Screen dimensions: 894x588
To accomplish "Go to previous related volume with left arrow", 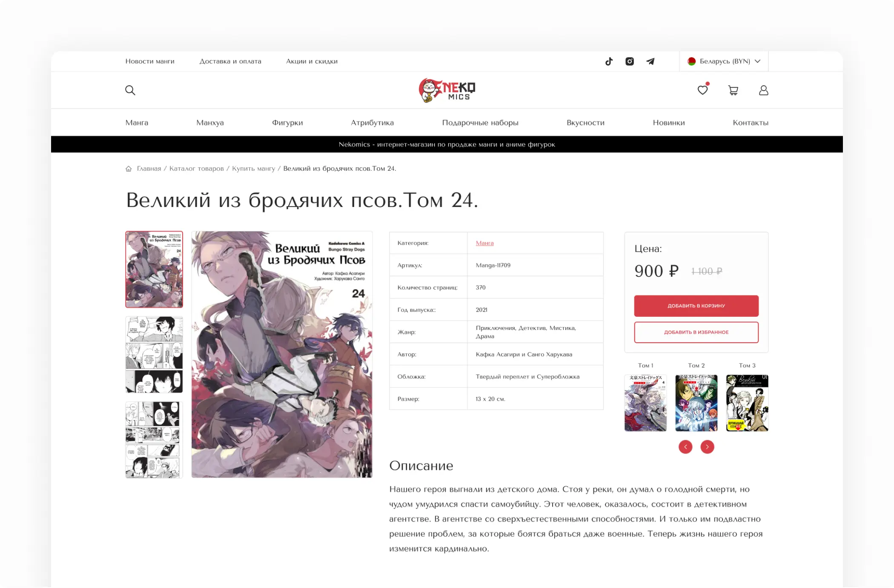I will 685,447.
